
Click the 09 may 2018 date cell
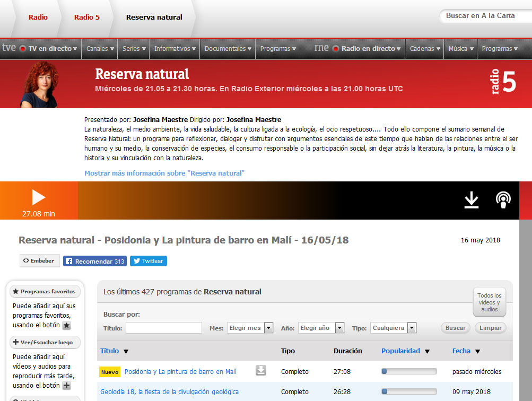point(471,391)
